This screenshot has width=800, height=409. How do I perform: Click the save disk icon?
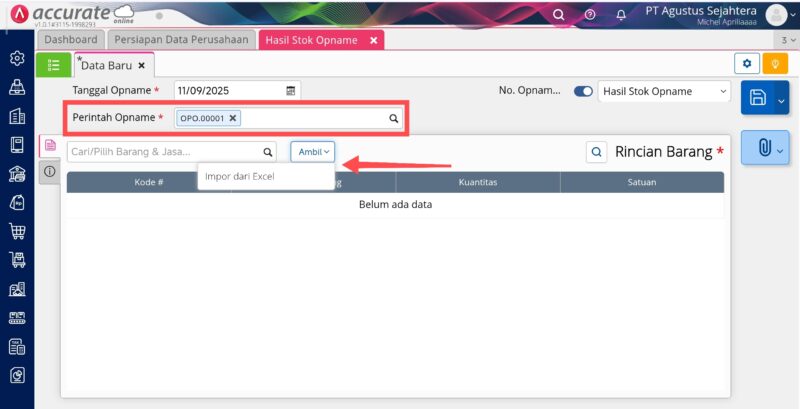757,97
